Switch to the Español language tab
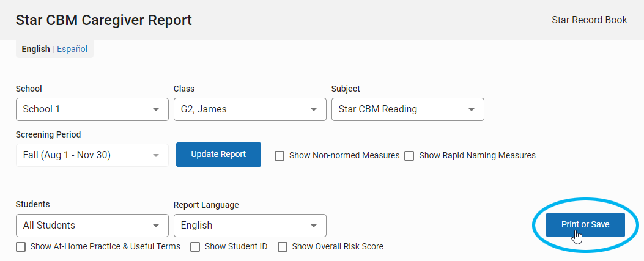Viewport: 644px width, 261px height. click(72, 50)
